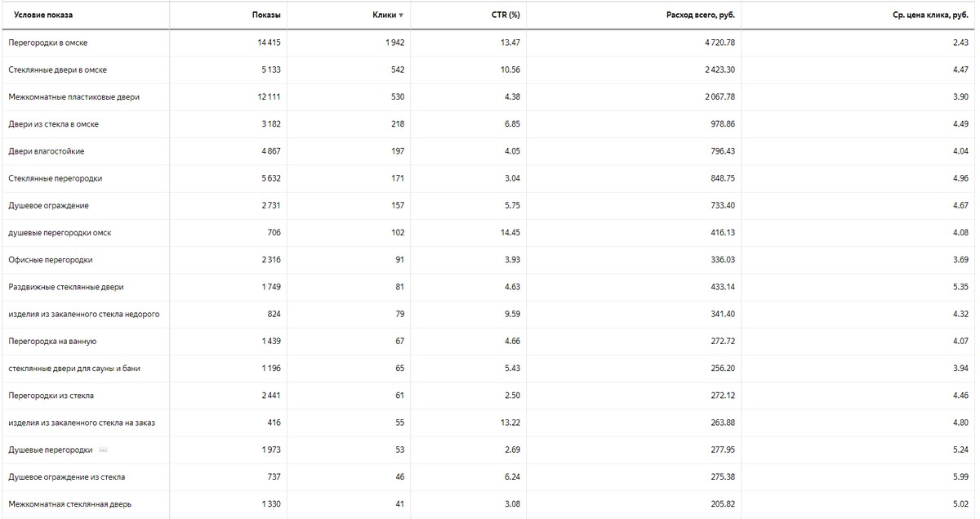Click the Перегородка на ванную keyword
Image resolution: width=980 pixels, height=519 pixels.
click(x=52, y=341)
